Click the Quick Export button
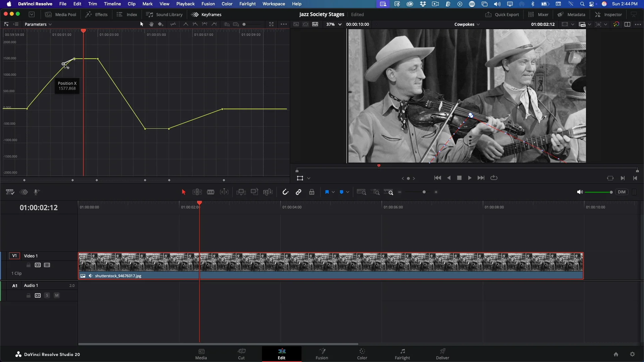 tap(502, 14)
